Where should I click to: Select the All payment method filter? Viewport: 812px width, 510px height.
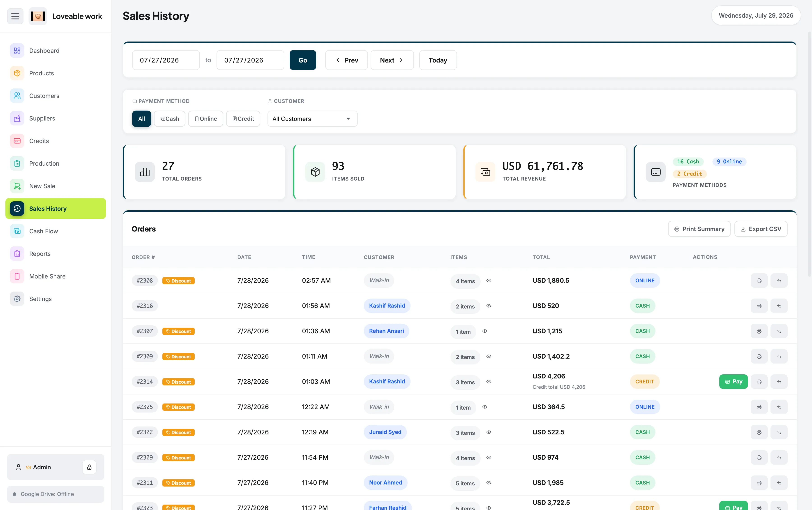[142, 119]
